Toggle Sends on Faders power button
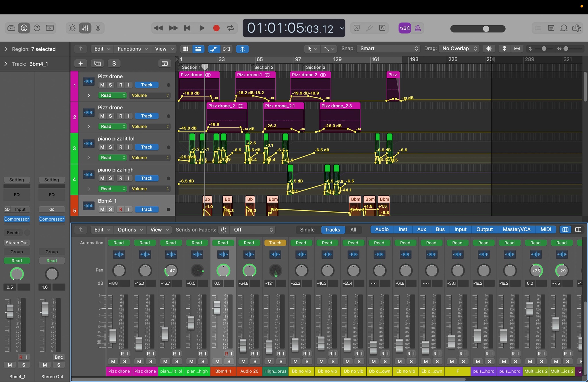 coord(224,230)
